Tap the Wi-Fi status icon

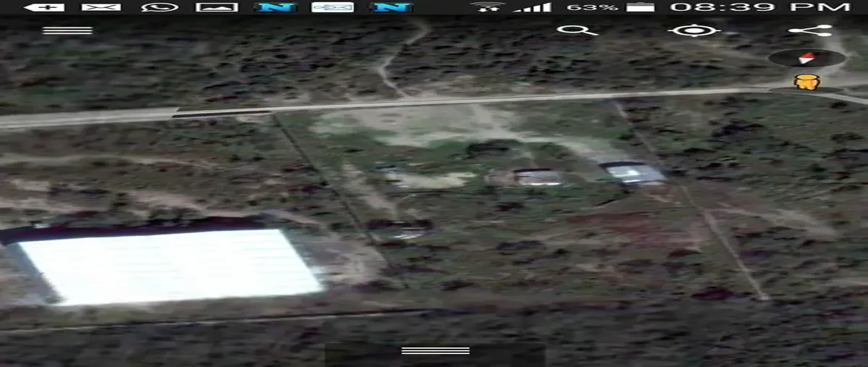tap(487, 7)
